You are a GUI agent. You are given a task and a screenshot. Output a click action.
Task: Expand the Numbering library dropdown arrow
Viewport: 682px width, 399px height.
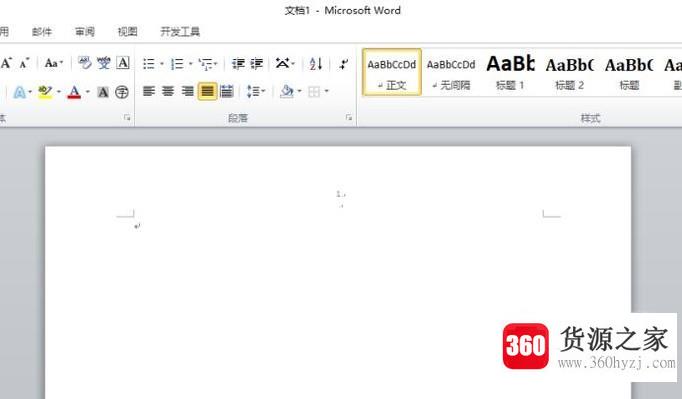point(191,64)
